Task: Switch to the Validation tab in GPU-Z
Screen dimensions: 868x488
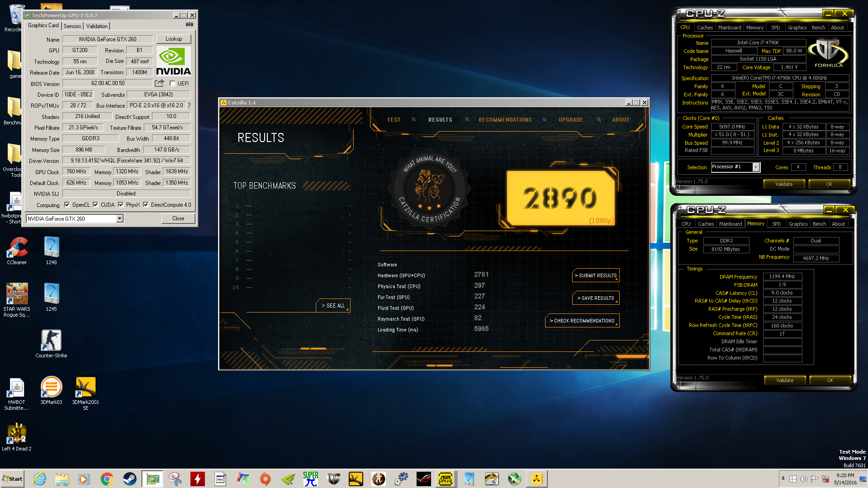Action: (x=97, y=26)
